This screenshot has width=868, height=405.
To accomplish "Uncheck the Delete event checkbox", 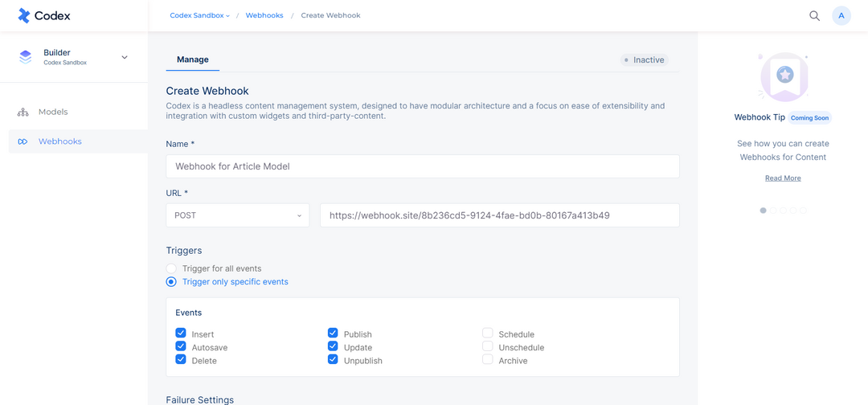I will (x=181, y=359).
